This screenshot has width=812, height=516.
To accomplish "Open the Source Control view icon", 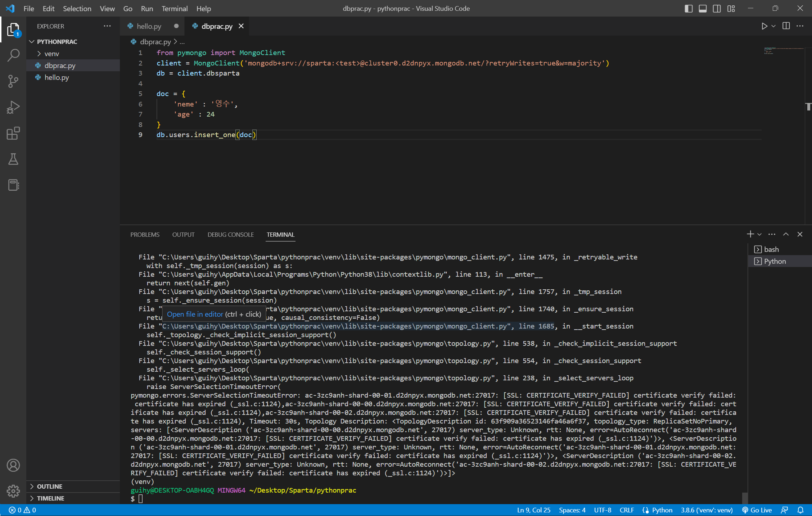I will point(13,81).
